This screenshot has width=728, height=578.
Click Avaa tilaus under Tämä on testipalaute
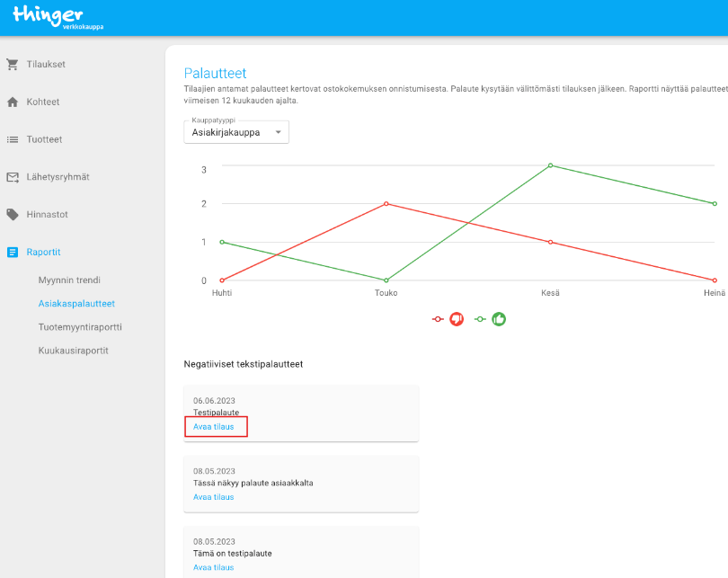[214, 567]
